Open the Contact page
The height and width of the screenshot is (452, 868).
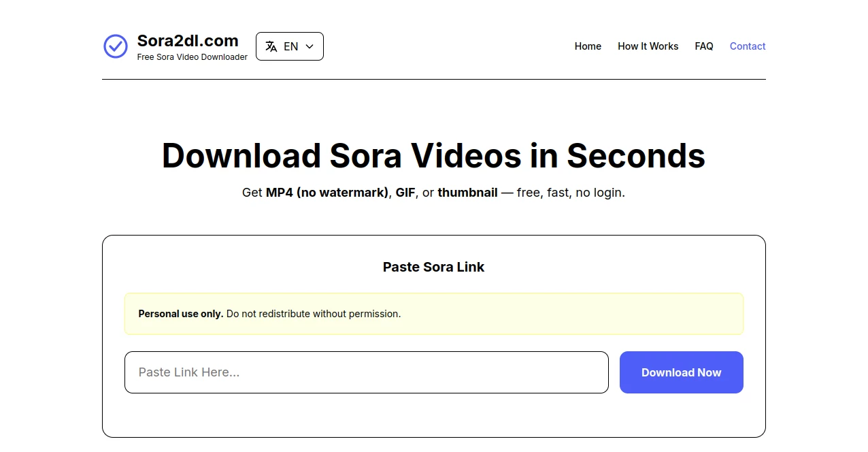pyautogui.click(x=747, y=46)
